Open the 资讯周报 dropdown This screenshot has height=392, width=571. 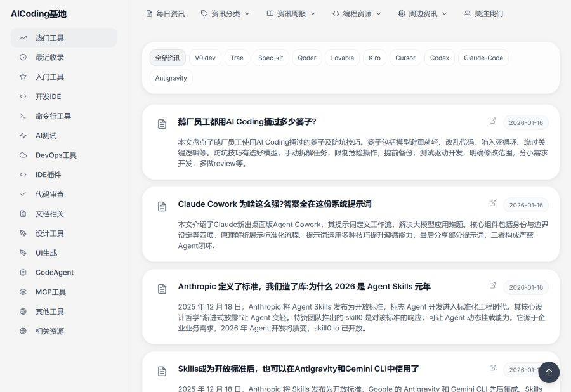[x=291, y=13]
